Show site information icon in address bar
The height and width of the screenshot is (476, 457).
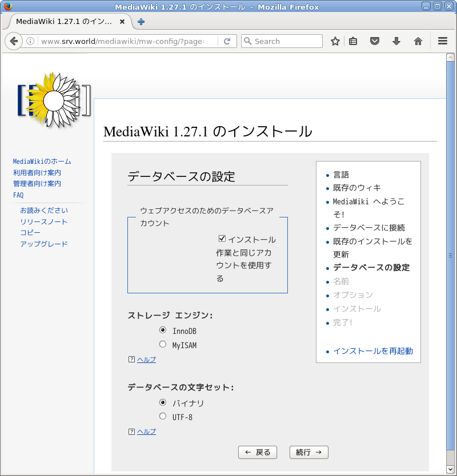point(30,41)
